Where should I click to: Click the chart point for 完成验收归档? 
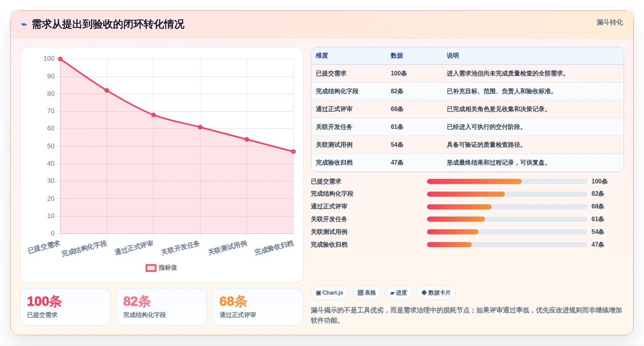[x=293, y=151]
